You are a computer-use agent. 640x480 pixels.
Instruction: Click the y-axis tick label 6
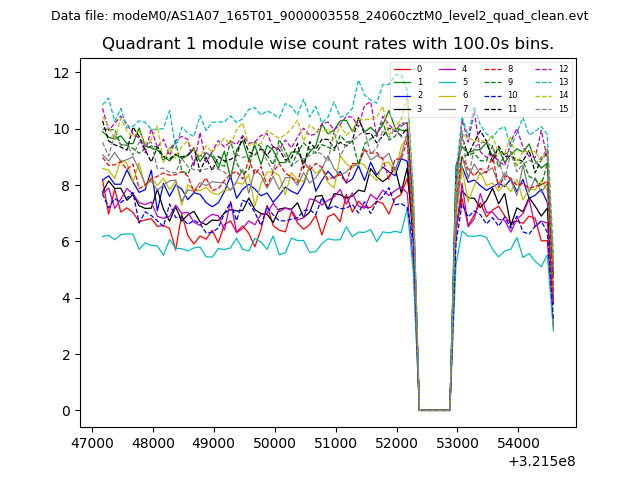pos(65,242)
